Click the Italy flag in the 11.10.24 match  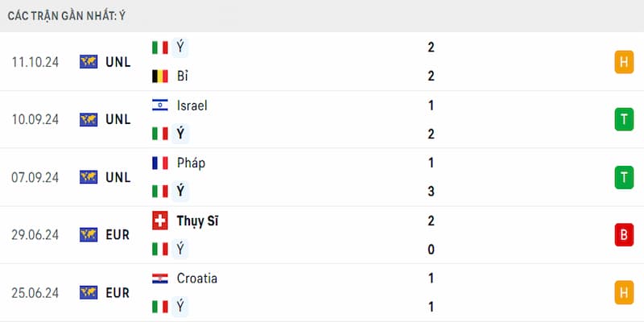pyautogui.click(x=159, y=47)
